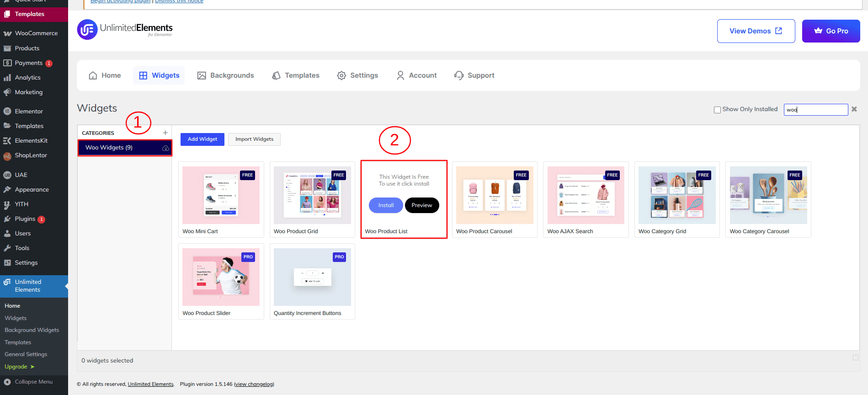The image size is (868, 395).
Task: Select the Woo Category Grid thumbnail
Action: pos(677,195)
